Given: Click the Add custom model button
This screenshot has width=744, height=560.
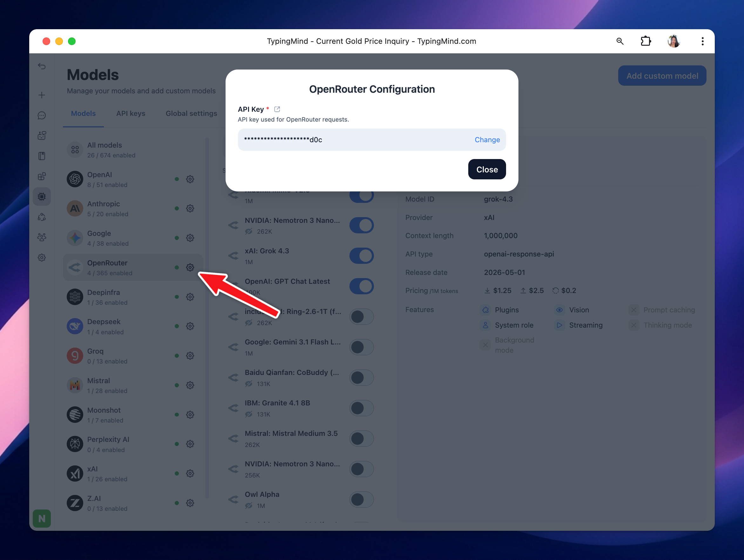Looking at the screenshot, I should tap(662, 76).
